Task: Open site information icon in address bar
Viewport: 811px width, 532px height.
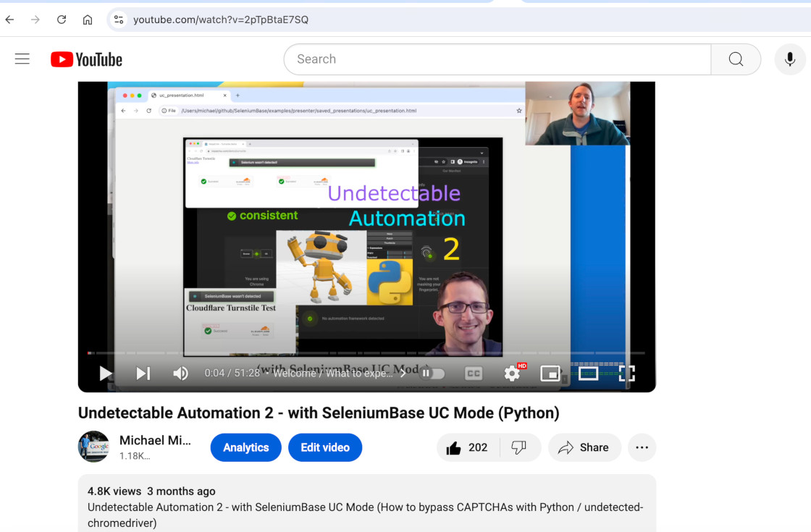Action: [x=119, y=20]
